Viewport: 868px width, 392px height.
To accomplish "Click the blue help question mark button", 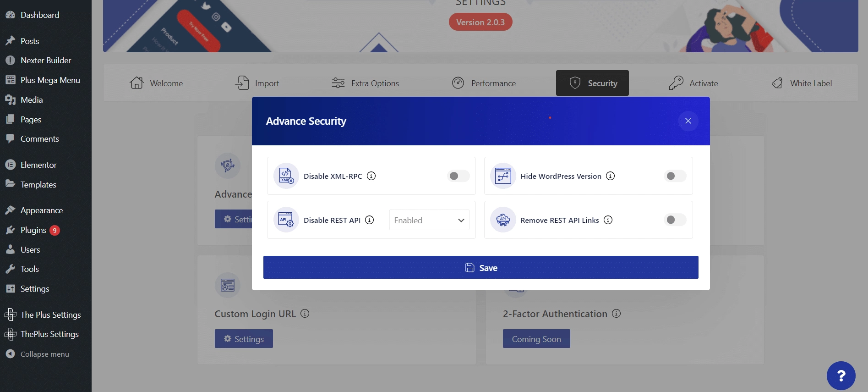I will 841,375.
